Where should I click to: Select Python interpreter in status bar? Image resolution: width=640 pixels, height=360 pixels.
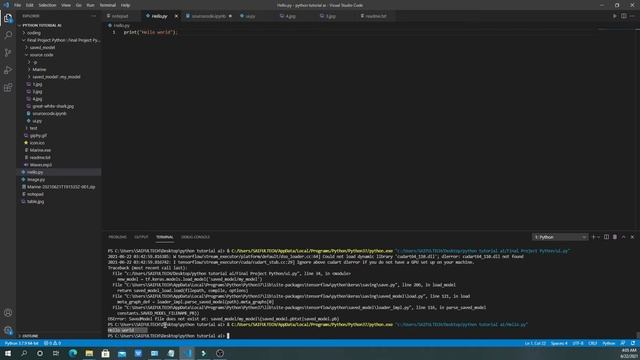click(x=22, y=343)
